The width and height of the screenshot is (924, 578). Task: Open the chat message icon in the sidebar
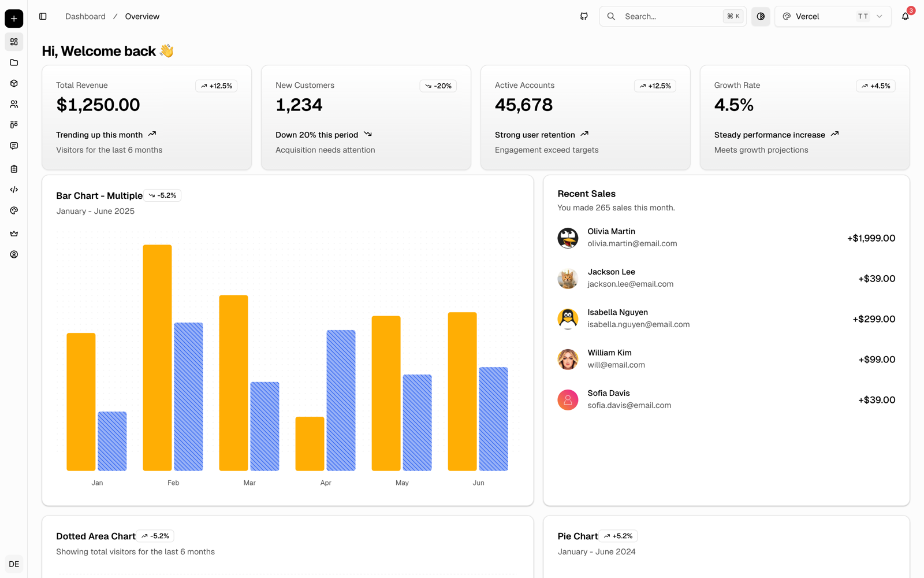click(14, 146)
